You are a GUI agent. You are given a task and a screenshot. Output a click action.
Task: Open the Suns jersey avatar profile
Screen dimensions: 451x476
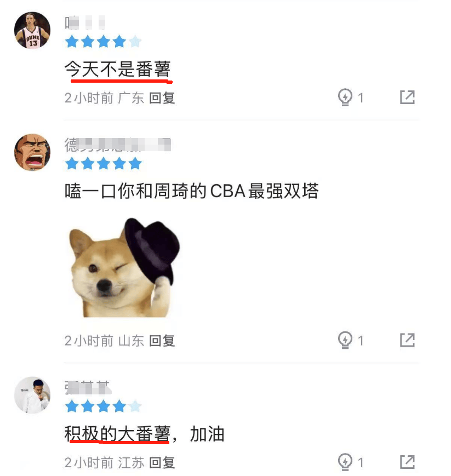(32, 30)
